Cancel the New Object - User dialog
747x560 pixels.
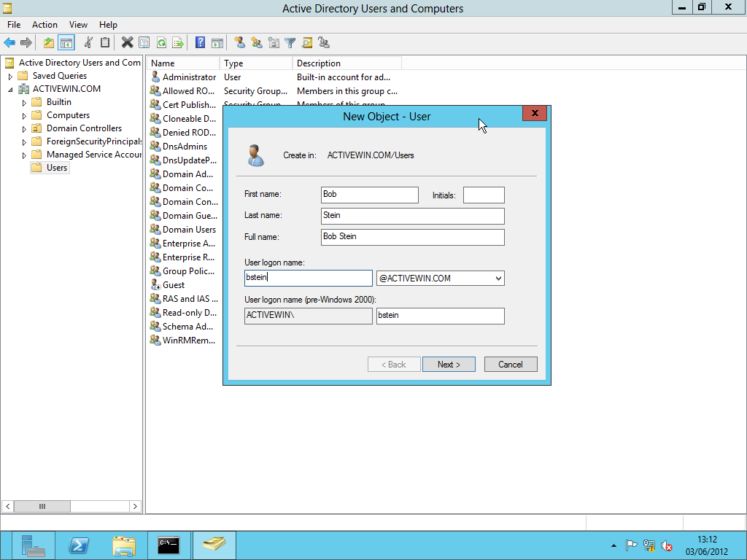pyautogui.click(x=511, y=365)
